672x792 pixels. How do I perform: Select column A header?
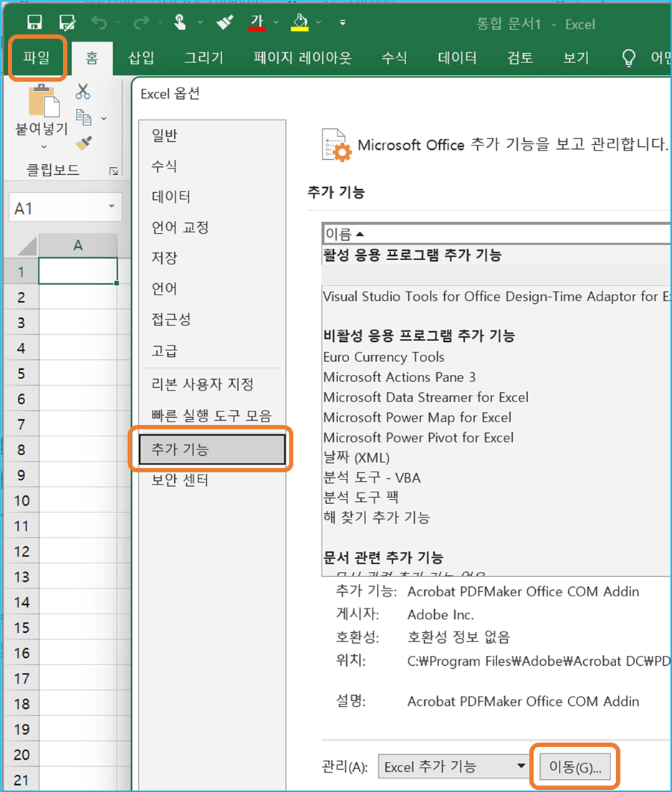point(78,245)
